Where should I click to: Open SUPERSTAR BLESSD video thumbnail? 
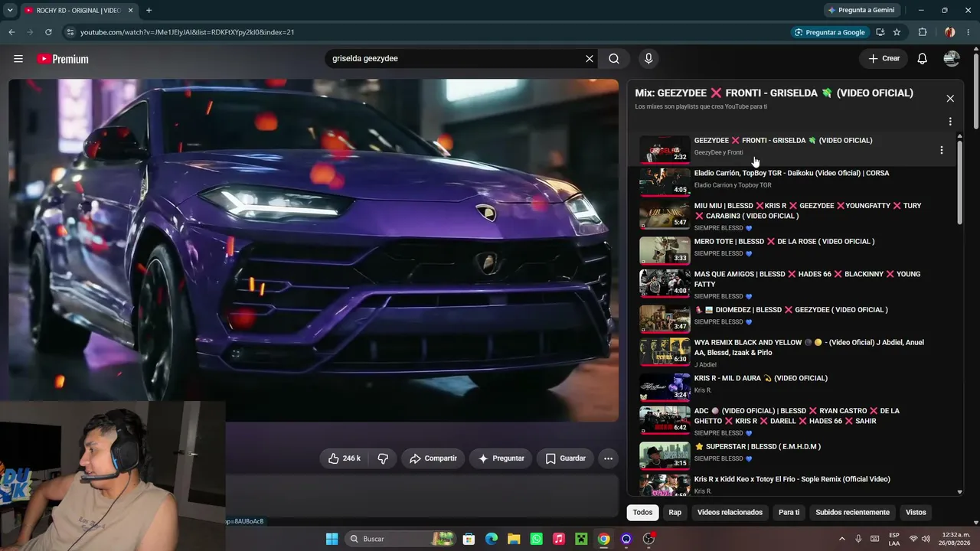pos(665,455)
